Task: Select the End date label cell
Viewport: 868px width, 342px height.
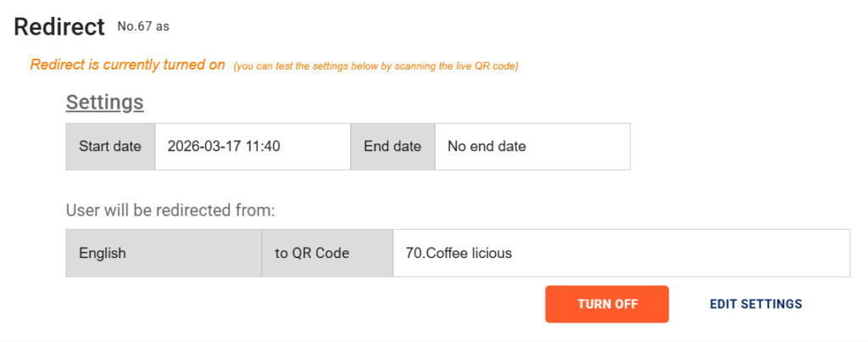Action: coord(392,146)
